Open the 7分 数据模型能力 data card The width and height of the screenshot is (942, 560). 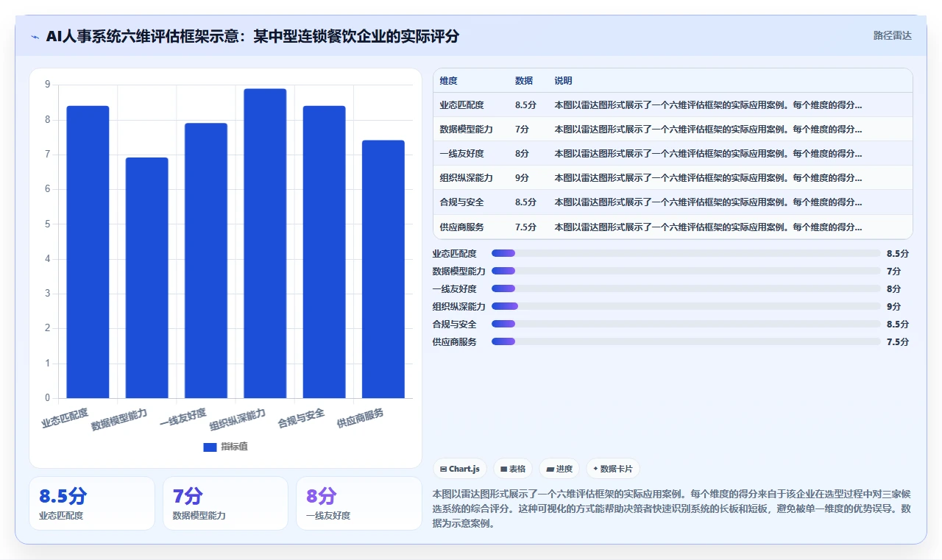tap(225, 503)
